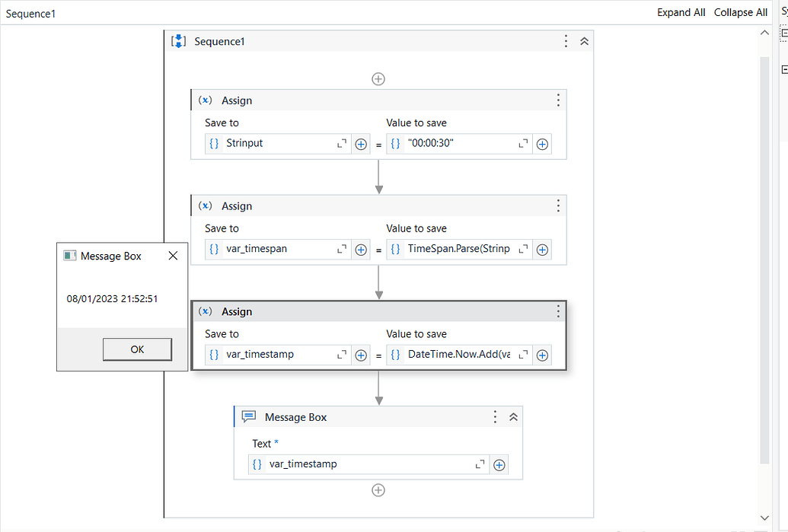Viewport: 788px width, 532px height.
Task: Open expression editor for Strinput field
Action: pos(342,144)
